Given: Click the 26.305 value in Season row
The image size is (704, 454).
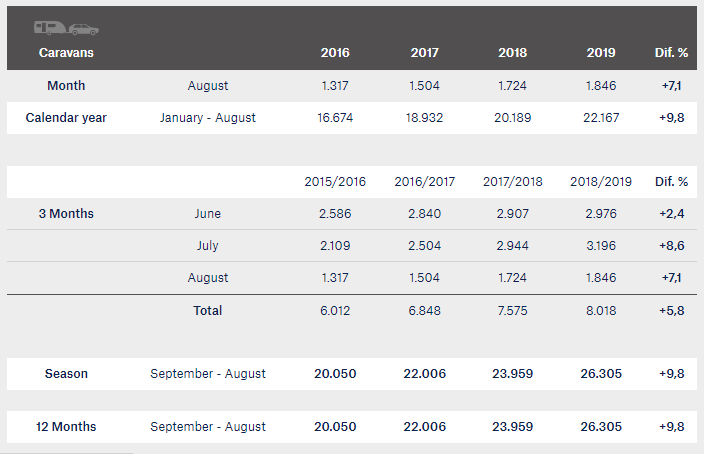Looking at the screenshot, I should click(601, 374).
